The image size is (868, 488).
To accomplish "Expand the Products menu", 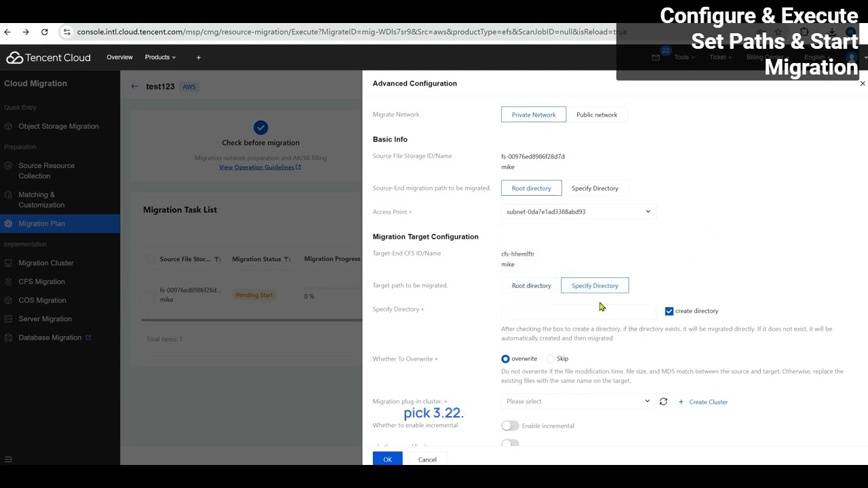I will coord(160,58).
